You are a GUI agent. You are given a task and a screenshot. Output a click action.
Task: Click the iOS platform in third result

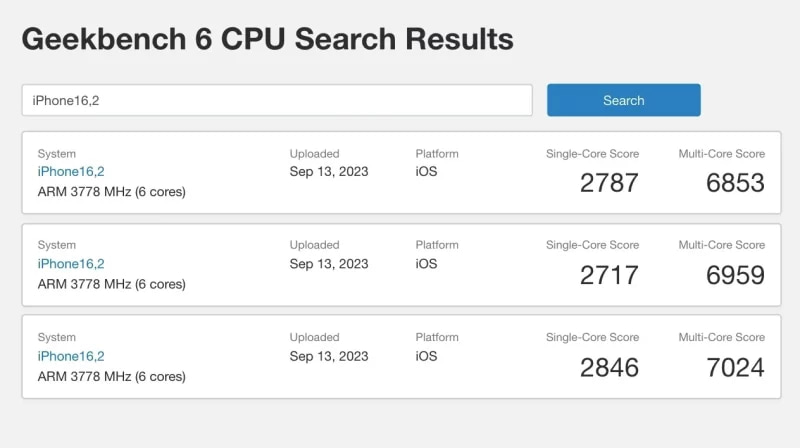[x=426, y=356]
